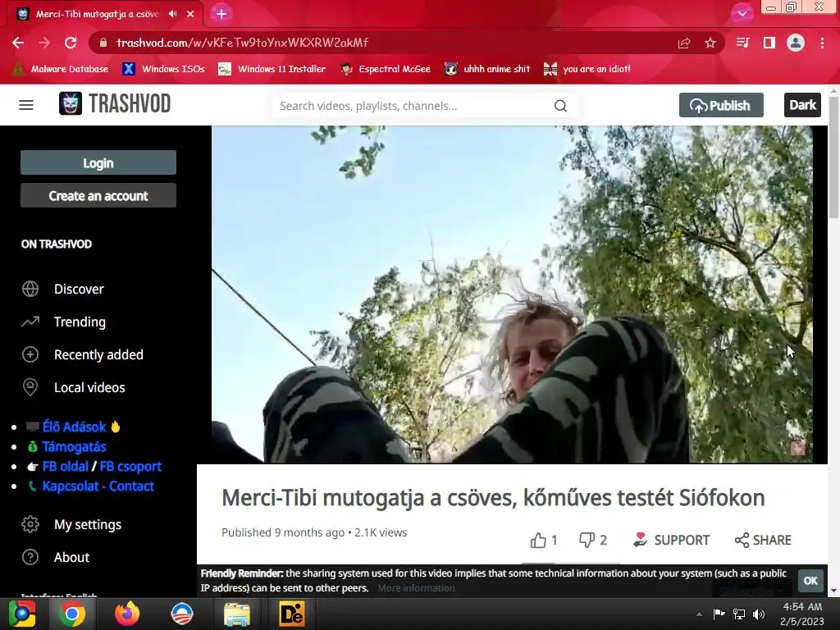The image size is (840, 630).
Task: Dislike the video with thumbs down
Action: coord(587,540)
